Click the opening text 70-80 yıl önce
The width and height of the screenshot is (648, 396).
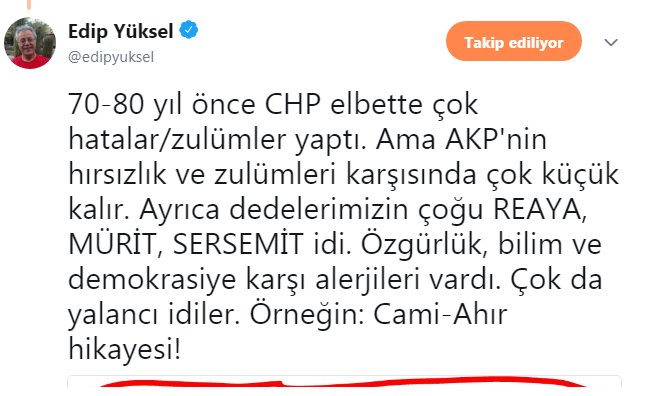point(162,105)
